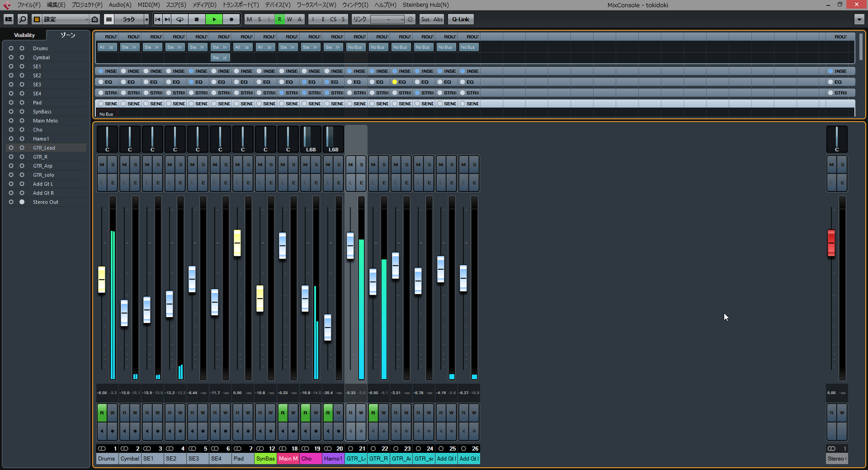
Task: Click the CS bypass button in toolbar
Action: point(333,19)
